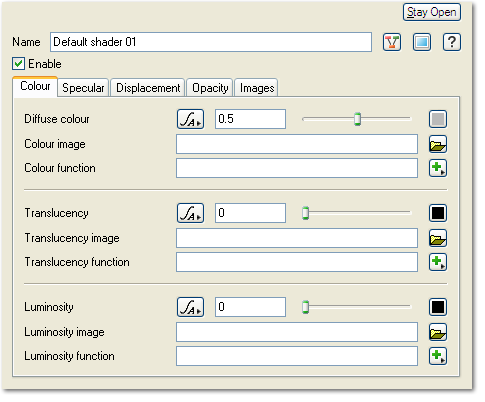
Task: Browse for a Colour image file
Action: [438, 144]
